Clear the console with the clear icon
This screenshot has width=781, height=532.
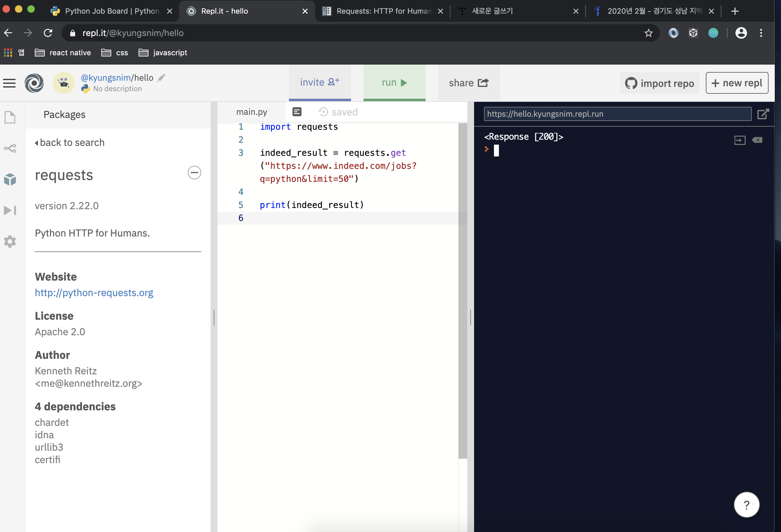(x=757, y=140)
